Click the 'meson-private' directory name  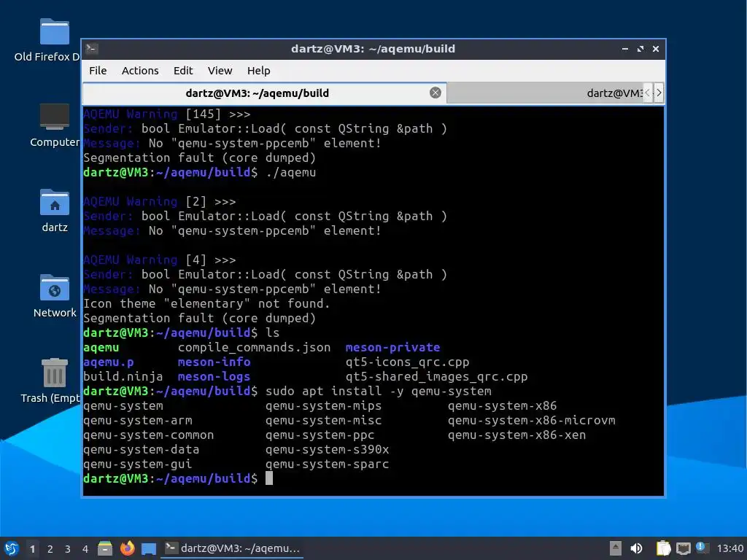393,348
